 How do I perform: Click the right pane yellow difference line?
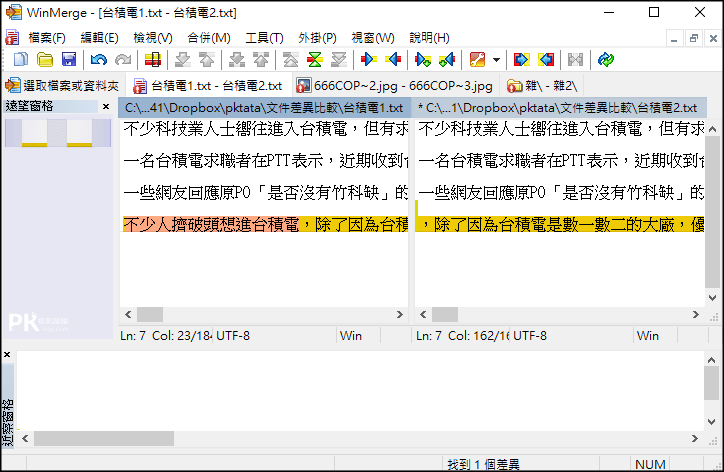point(560,224)
